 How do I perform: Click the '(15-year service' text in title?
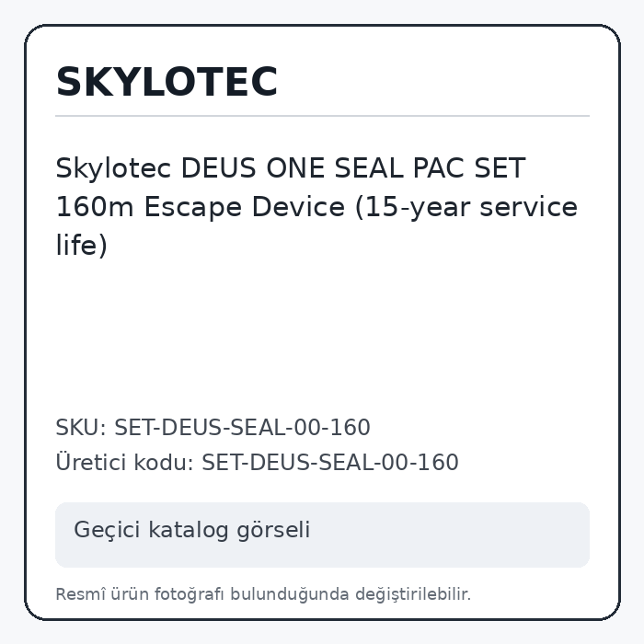point(466,207)
